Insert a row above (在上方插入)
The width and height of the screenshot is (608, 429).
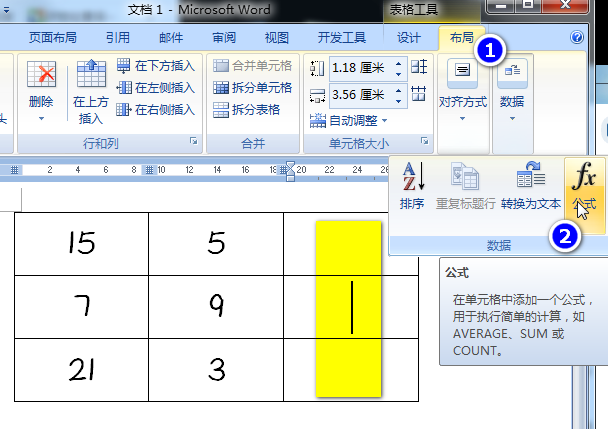91,92
